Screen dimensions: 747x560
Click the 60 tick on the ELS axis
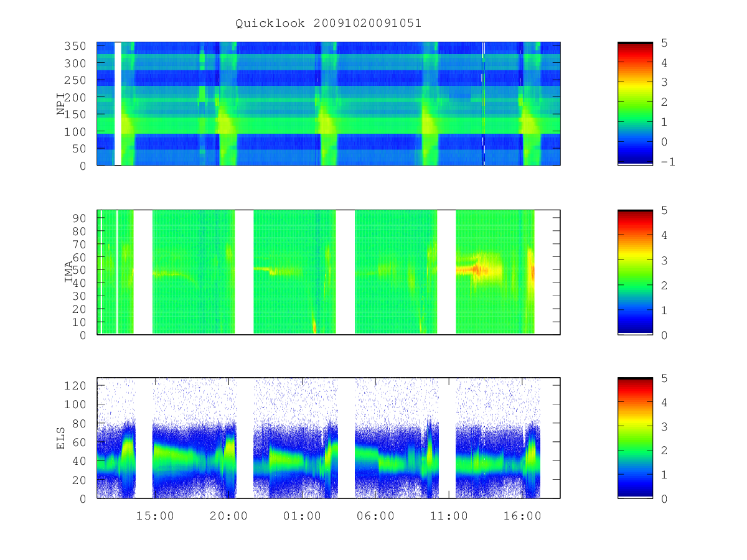[x=79, y=442]
